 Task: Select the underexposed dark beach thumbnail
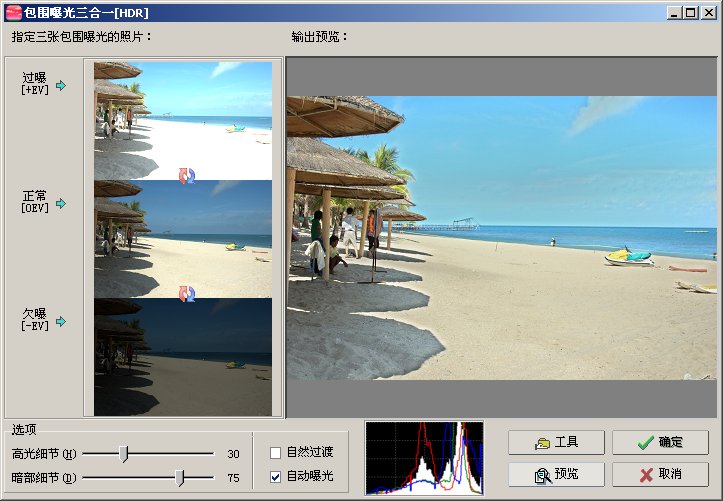(x=183, y=357)
